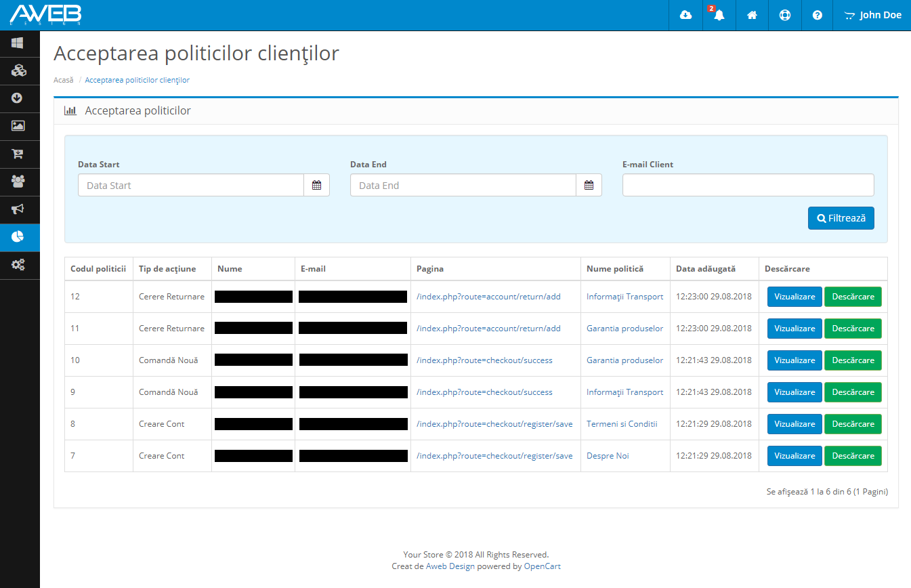
Task: Click Descărcare for policy code 7
Action: click(x=853, y=456)
